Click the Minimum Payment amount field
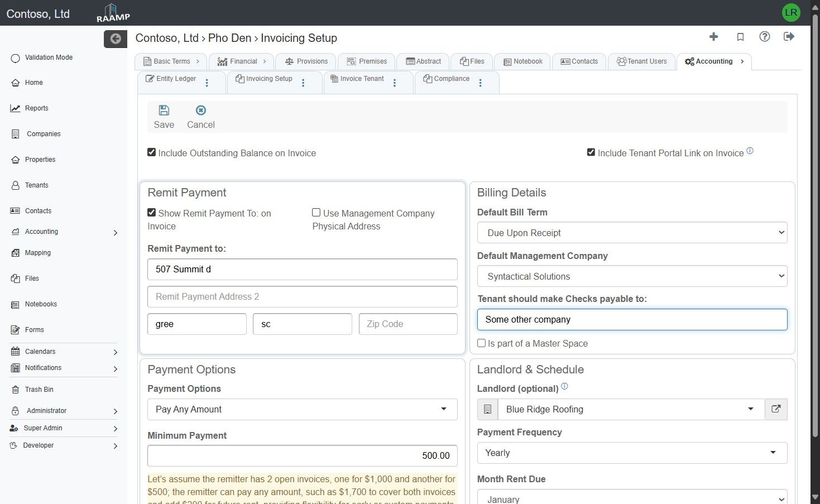This screenshot has width=820, height=504. click(302, 455)
